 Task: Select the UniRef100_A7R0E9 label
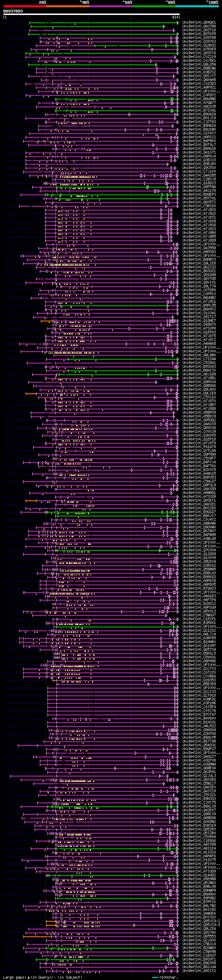tap(199, 49)
